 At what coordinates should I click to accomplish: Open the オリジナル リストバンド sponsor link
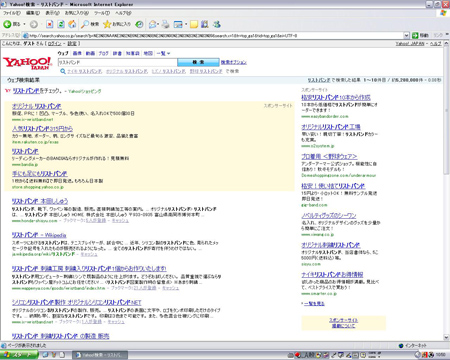[37, 106]
